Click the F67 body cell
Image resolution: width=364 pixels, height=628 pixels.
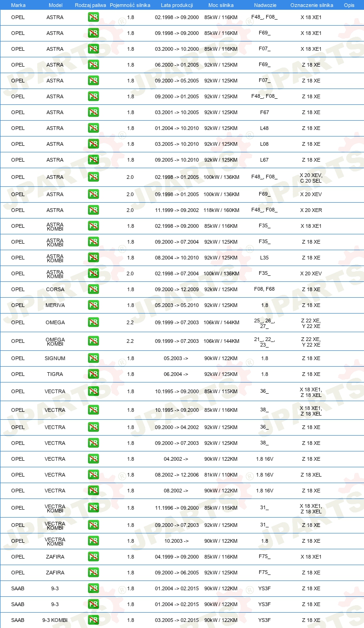tap(264, 112)
